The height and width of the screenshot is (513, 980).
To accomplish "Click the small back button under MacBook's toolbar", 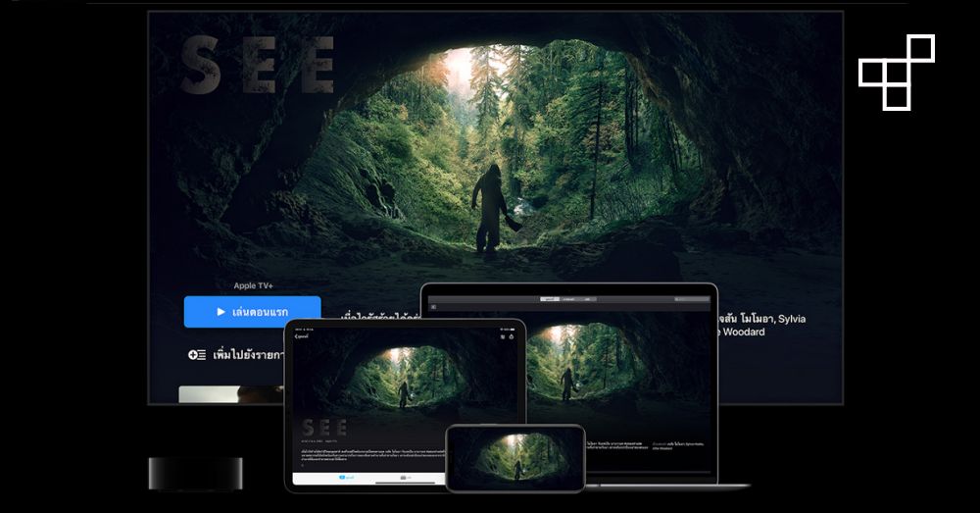I will coord(433,307).
